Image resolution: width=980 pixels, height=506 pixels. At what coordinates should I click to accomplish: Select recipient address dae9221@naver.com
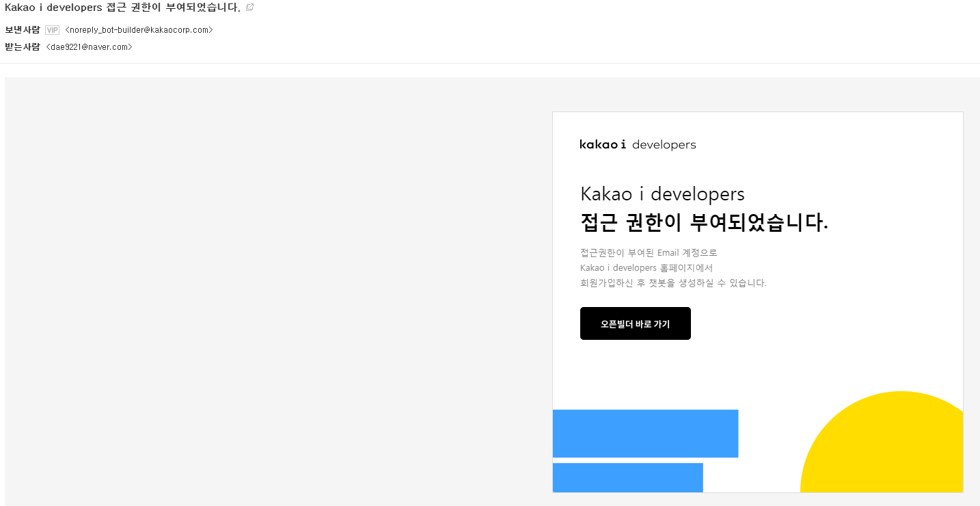tap(89, 47)
